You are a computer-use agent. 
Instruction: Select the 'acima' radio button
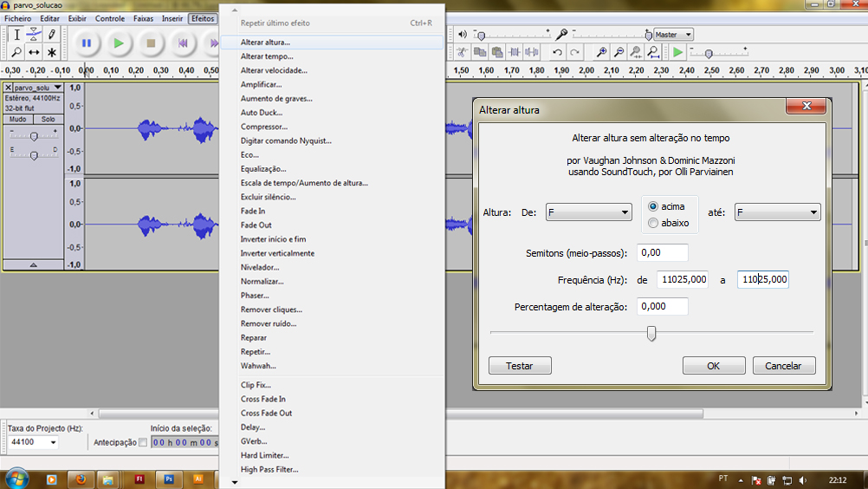coord(653,206)
